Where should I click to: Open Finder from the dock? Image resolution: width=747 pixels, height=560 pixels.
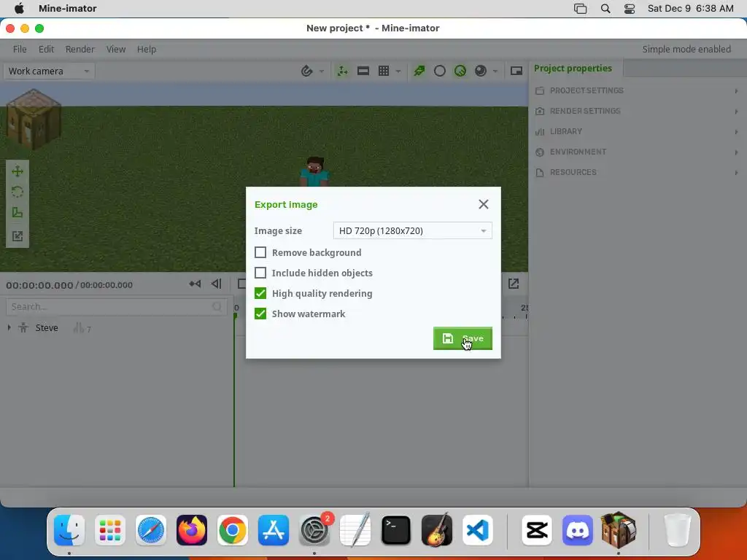(x=69, y=530)
